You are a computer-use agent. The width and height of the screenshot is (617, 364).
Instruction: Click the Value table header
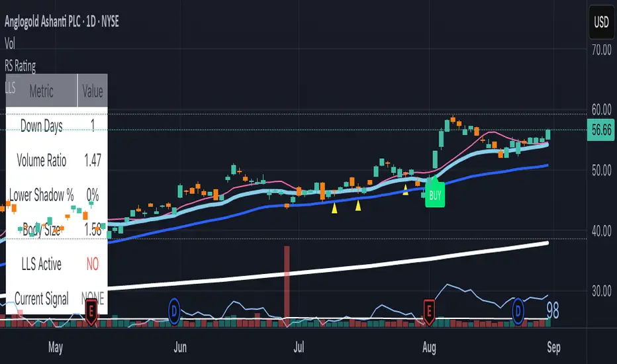[x=93, y=91]
